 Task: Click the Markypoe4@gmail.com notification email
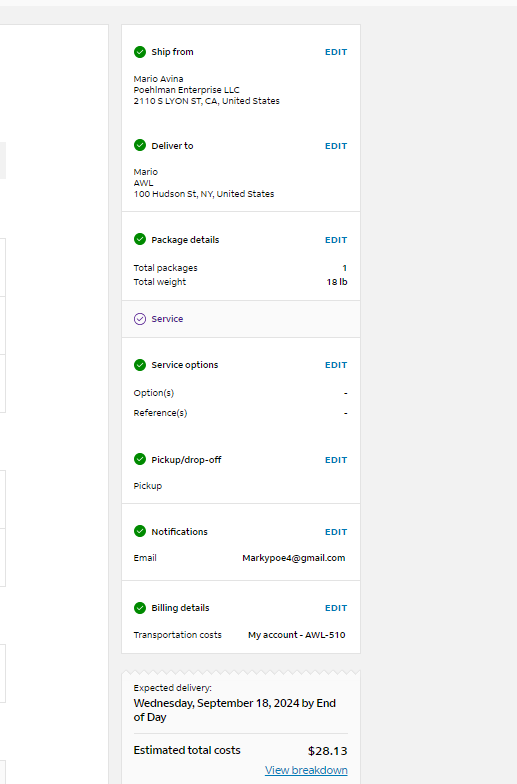pyautogui.click(x=294, y=558)
